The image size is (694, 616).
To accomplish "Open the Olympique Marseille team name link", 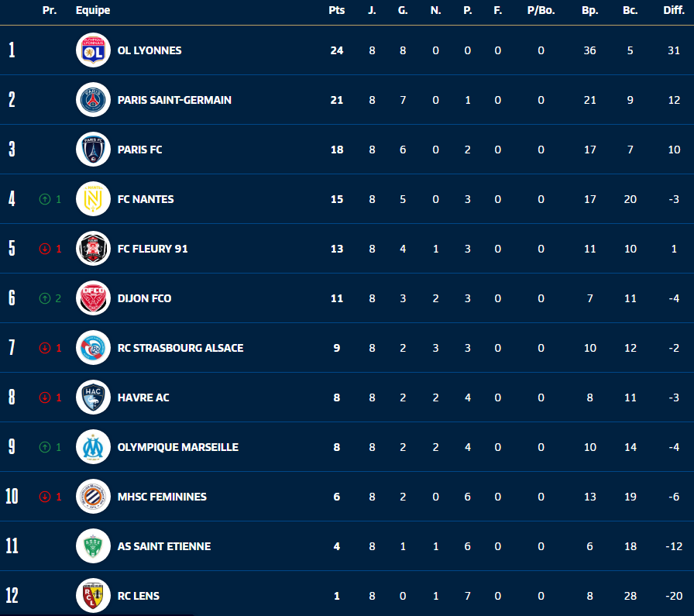I will [177, 447].
